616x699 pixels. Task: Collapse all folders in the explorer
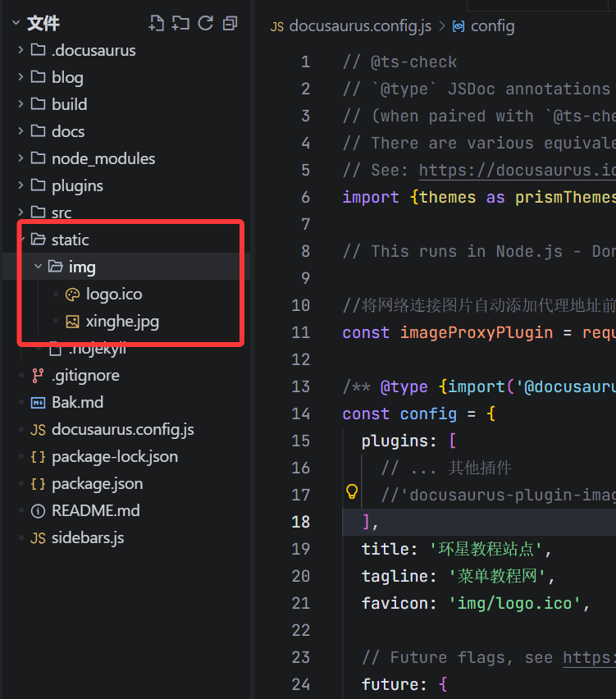tap(230, 23)
